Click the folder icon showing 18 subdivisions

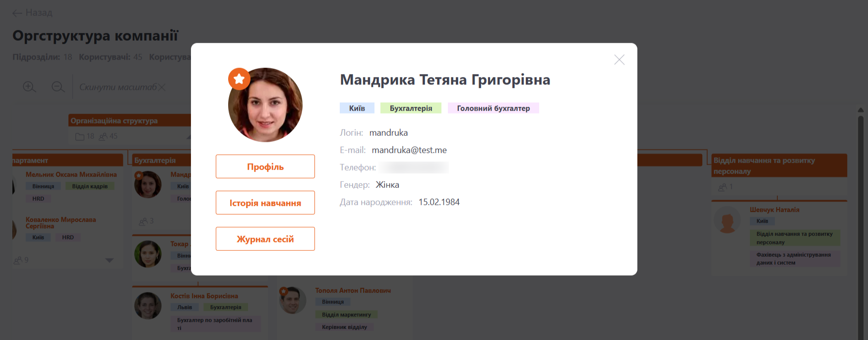(x=79, y=136)
